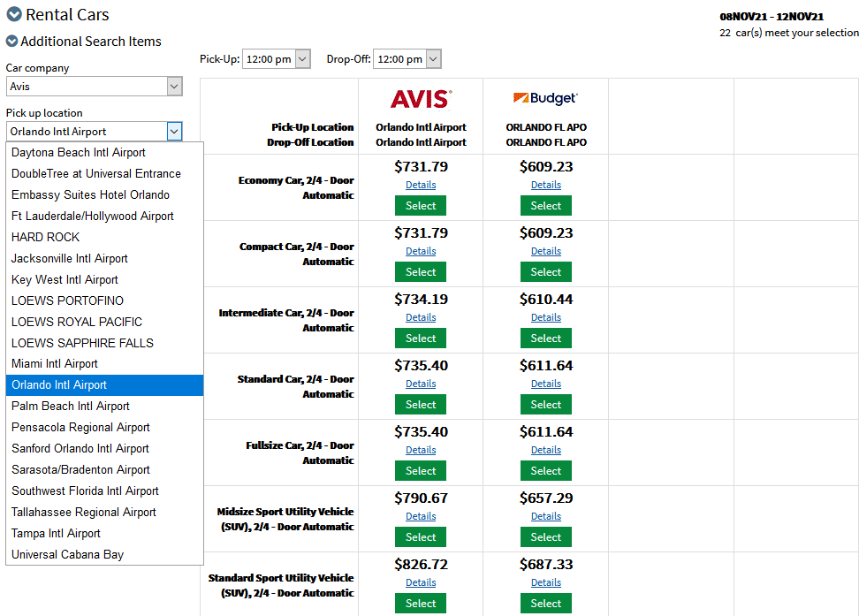The image size is (859, 616).
Task: View Details for Budget Fullsize Car
Action: click(545, 451)
